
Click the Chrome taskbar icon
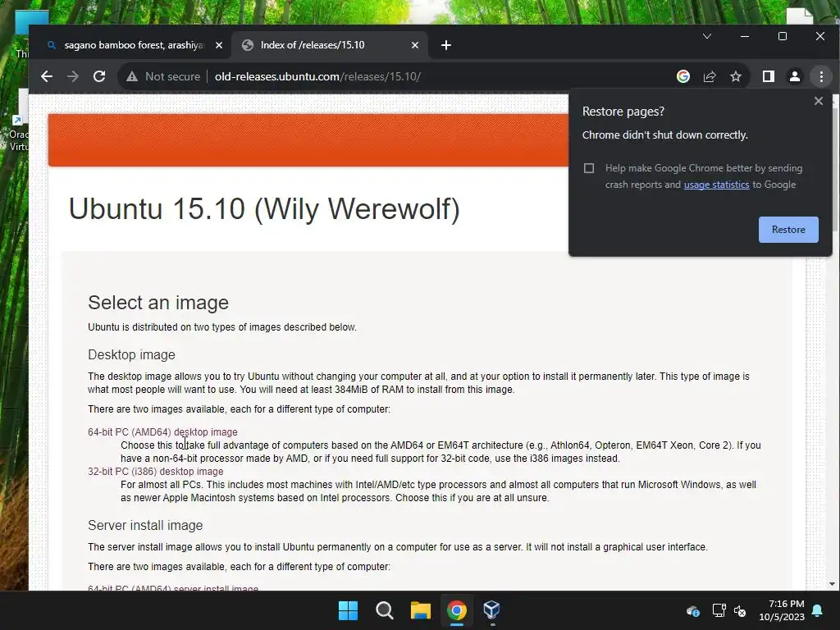tap(457, 610)
